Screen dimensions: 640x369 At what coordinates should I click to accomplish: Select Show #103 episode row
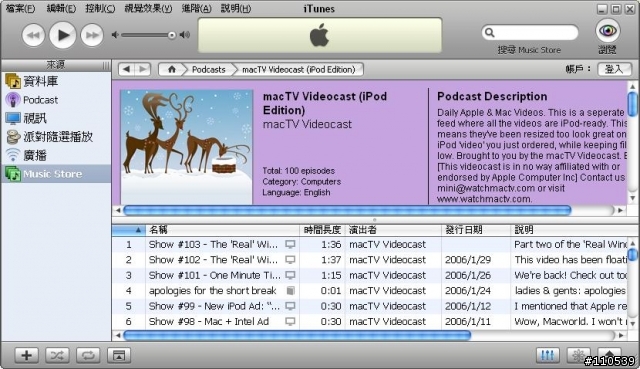point(369,245)
